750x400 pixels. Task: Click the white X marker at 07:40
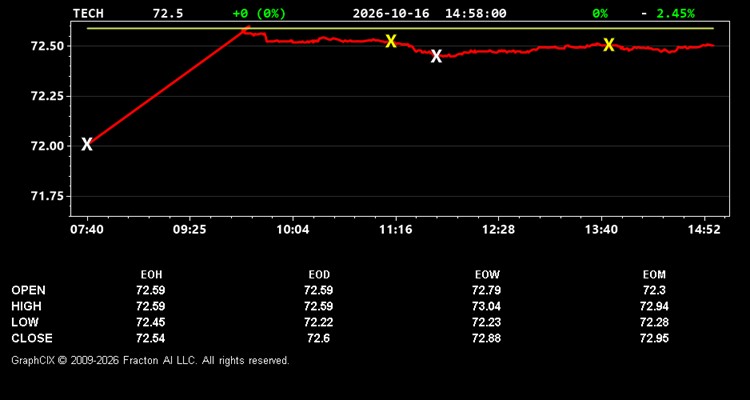pyautogui.click(x=87, y=144)
